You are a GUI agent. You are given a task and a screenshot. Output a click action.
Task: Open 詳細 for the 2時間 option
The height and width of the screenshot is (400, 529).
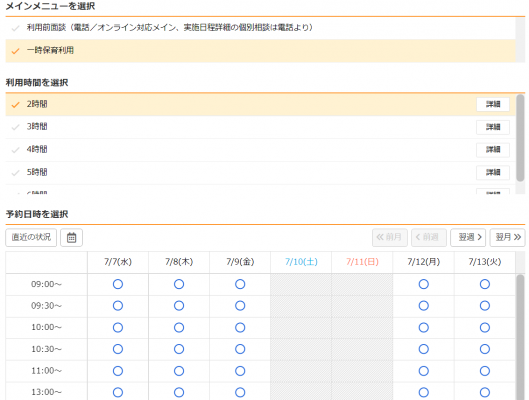click(493, 104)
